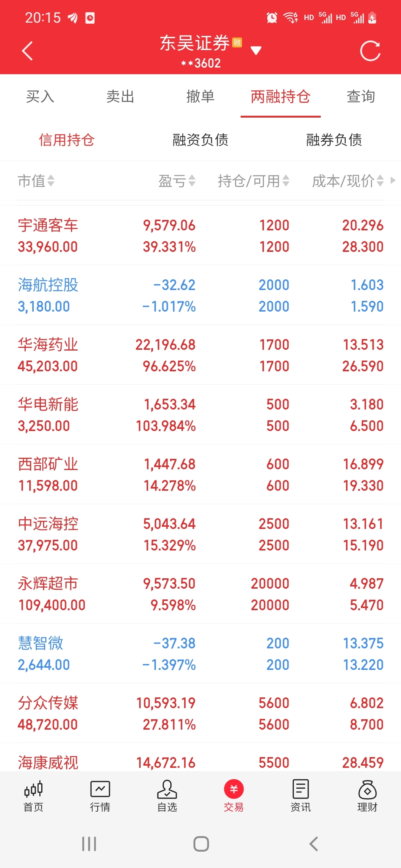This screenshot has width=401, height=868.
Task: Open the 自选 watchlist icon
Action: [167, 796]
